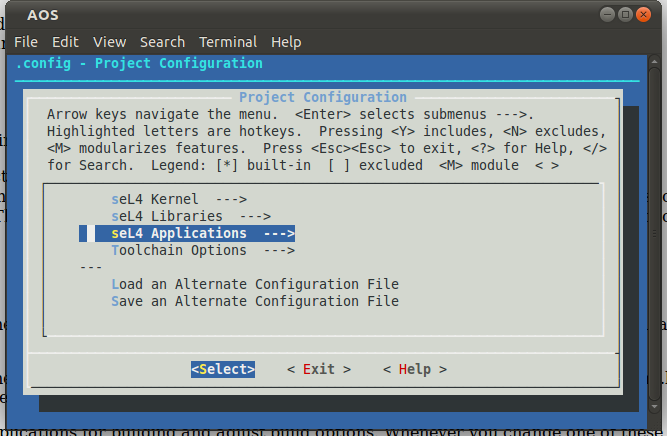Minimize the AOS terminal window
This screenshot has width=667, height=436.
click(607, 15)
